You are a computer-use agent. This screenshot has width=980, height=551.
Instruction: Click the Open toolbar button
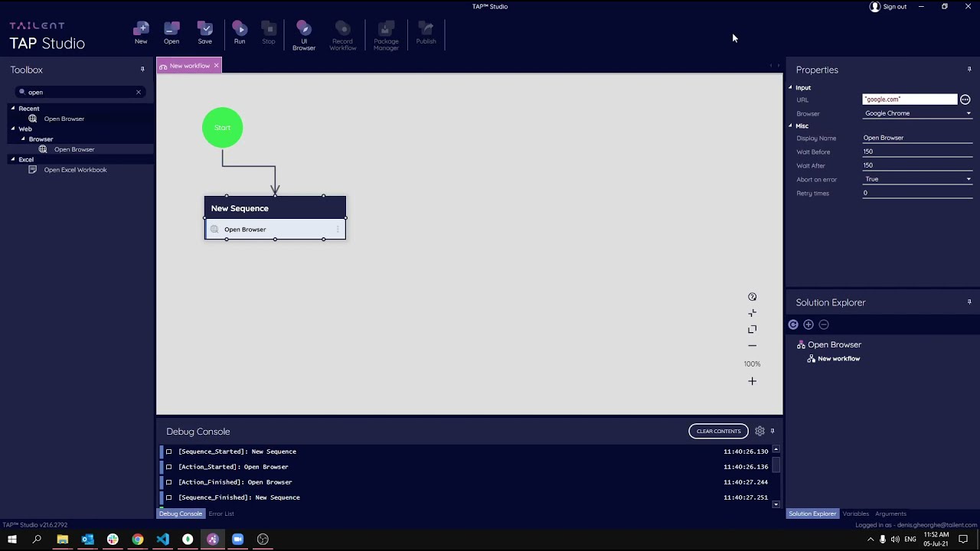pos(171,34)
